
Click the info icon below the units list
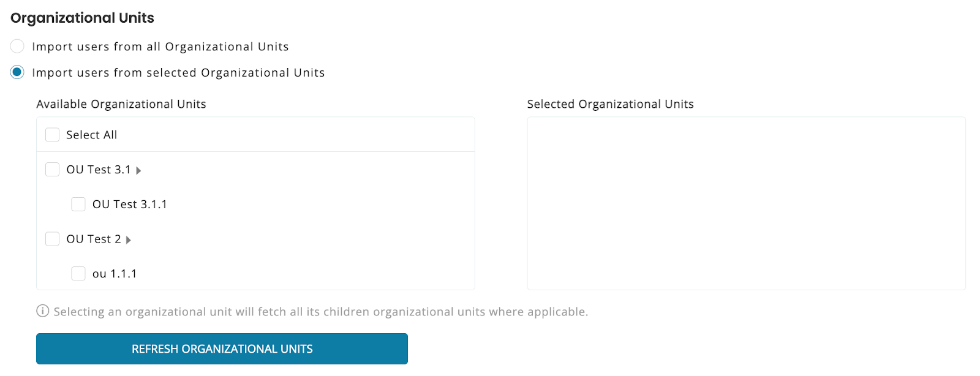pos(43,311)
